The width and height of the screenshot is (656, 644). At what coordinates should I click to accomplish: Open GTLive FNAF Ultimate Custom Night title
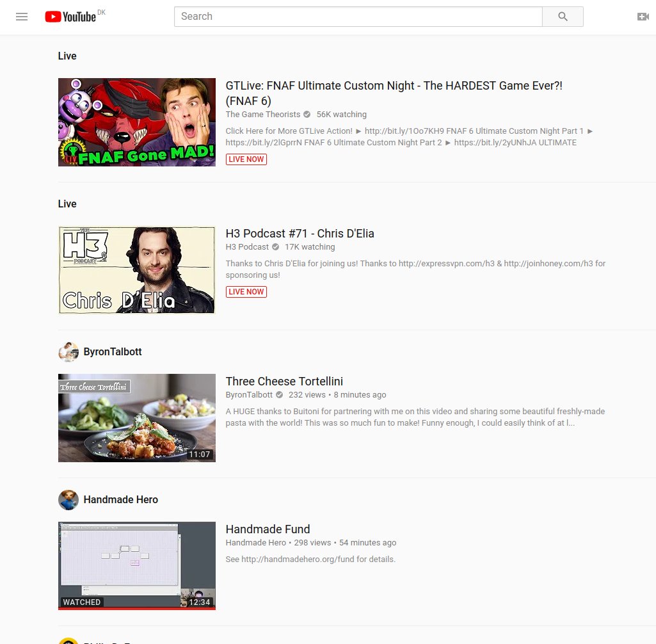pyautogui.click(x=394, y=93)
